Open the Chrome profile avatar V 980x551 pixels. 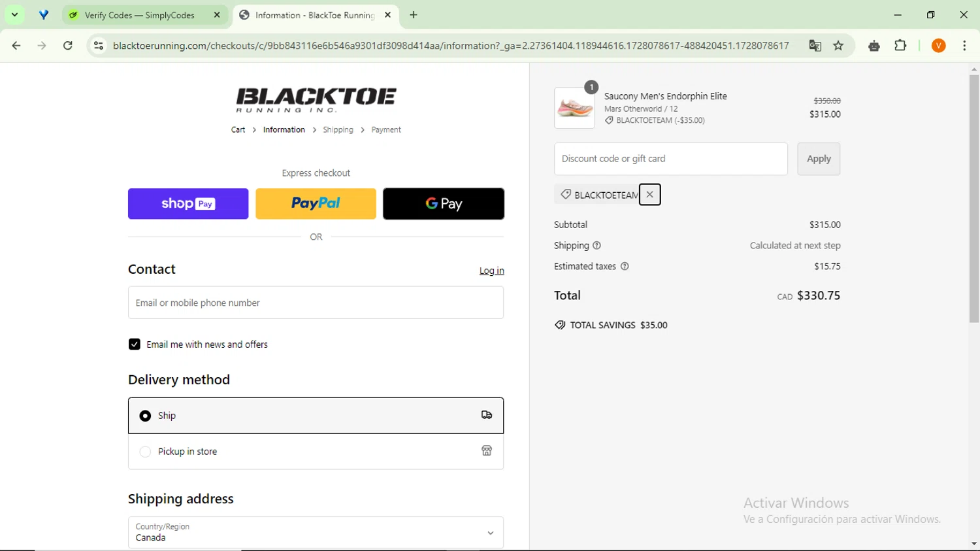pos(939,46)
